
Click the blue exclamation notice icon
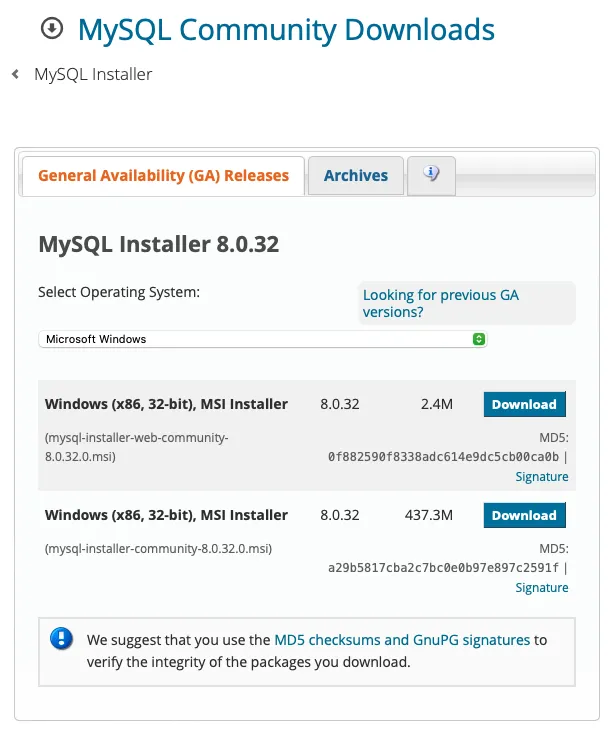[62, 639]
